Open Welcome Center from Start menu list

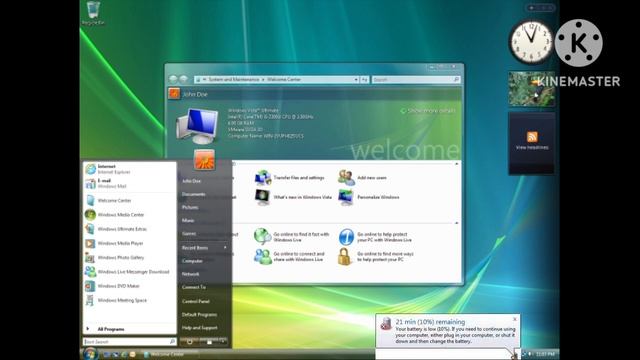coord(129,200)
